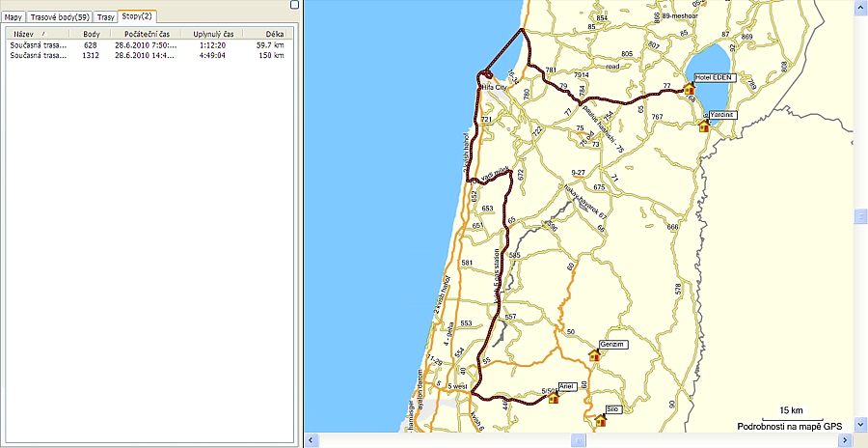
Task: Toggle the small checkbox above the map
Action: pyautogui.click(x=294, y=5)
